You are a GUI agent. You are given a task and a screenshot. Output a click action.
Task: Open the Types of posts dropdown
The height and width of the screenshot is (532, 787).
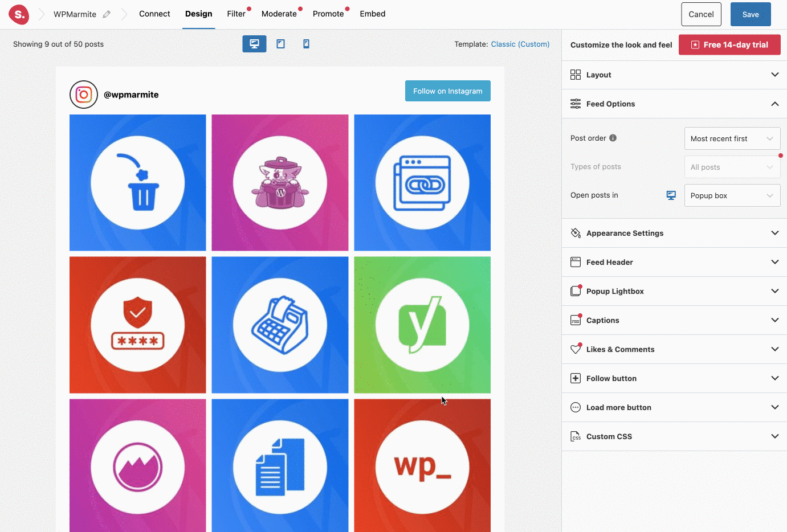point(732,167)
